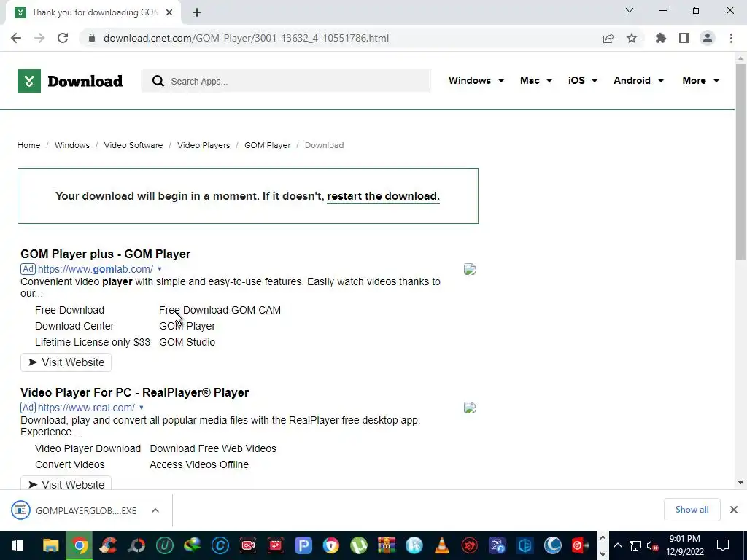Click Download Free Web Videos link

point(213,448)
